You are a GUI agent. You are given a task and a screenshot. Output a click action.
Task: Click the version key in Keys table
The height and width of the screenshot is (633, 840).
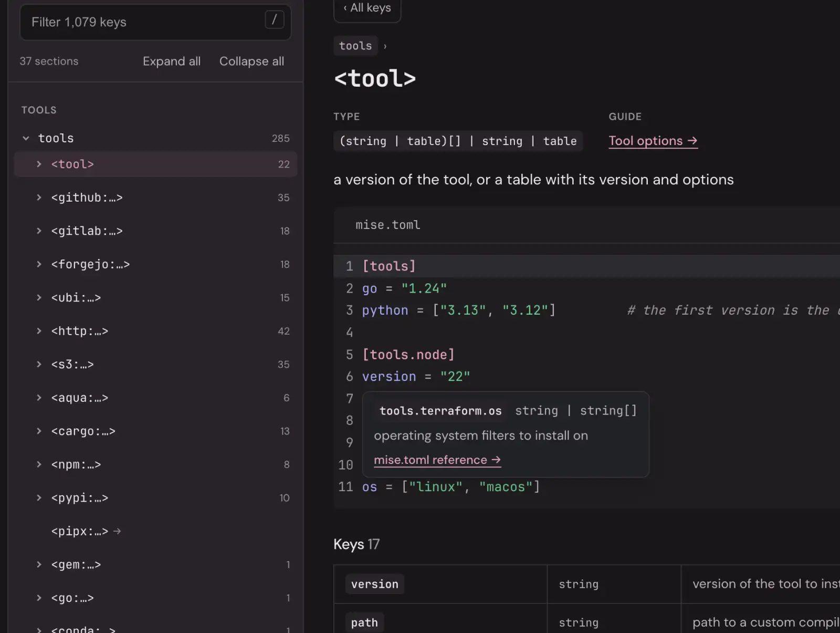375,584
